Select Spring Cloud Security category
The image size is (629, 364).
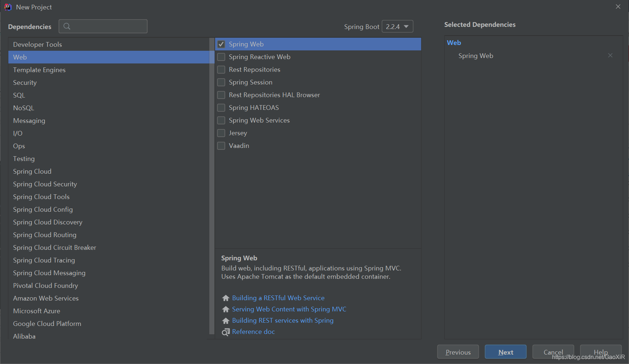click(x=109, y=184)
